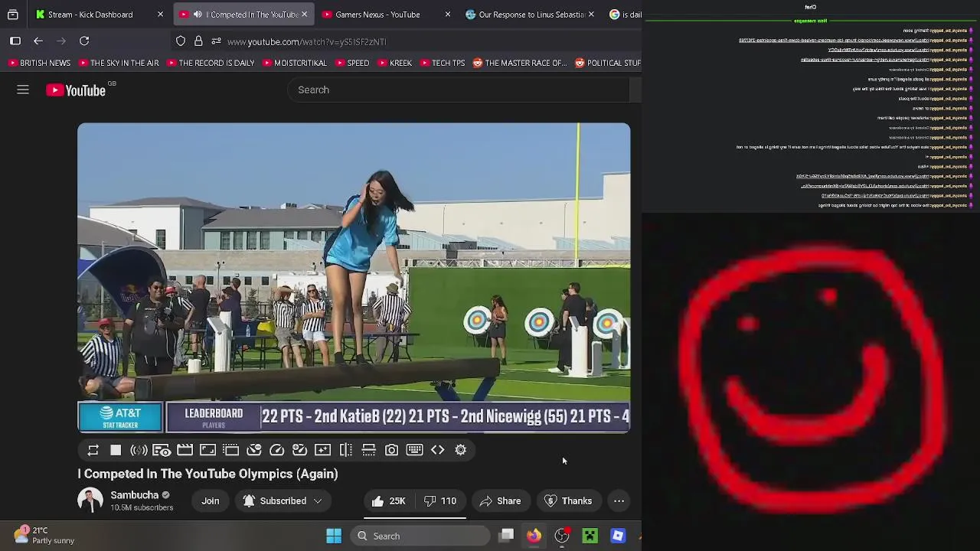Open tracking protection shield icon
The width and height of the screenshot is (980, 551).
181,41
